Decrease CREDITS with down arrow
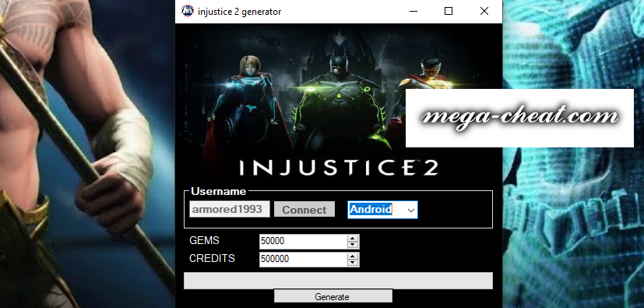The width and height of the screenshot is (644, 308). click(x=353, y=263)
